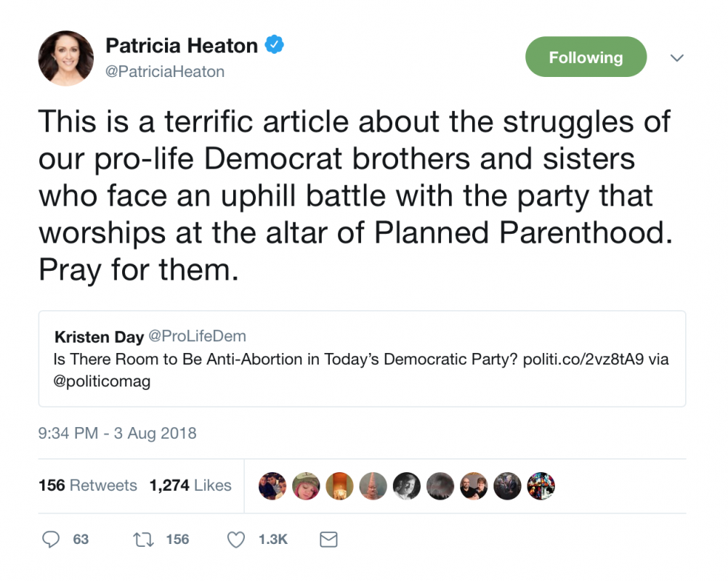Open the politi.co/2vz8tA9 link
This screenshot has height=581, width=728.
pyautogui.click(x=583, y=359)
